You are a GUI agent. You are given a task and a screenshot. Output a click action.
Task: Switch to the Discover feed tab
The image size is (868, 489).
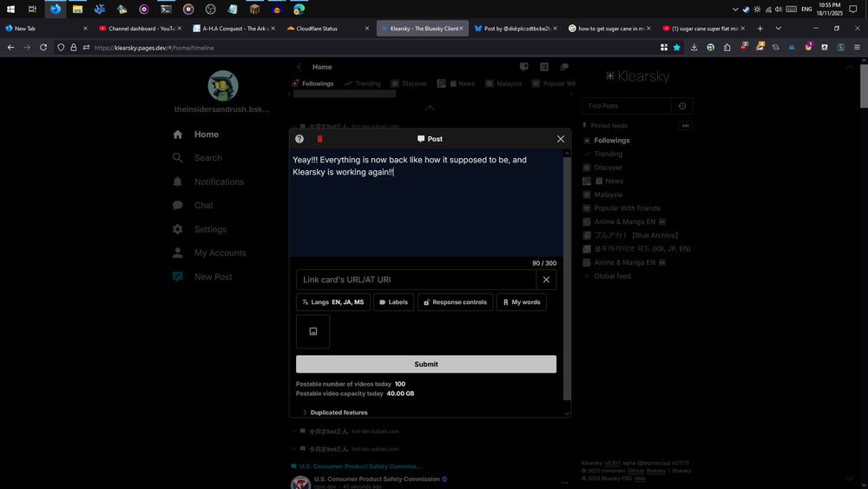[409, 83]
